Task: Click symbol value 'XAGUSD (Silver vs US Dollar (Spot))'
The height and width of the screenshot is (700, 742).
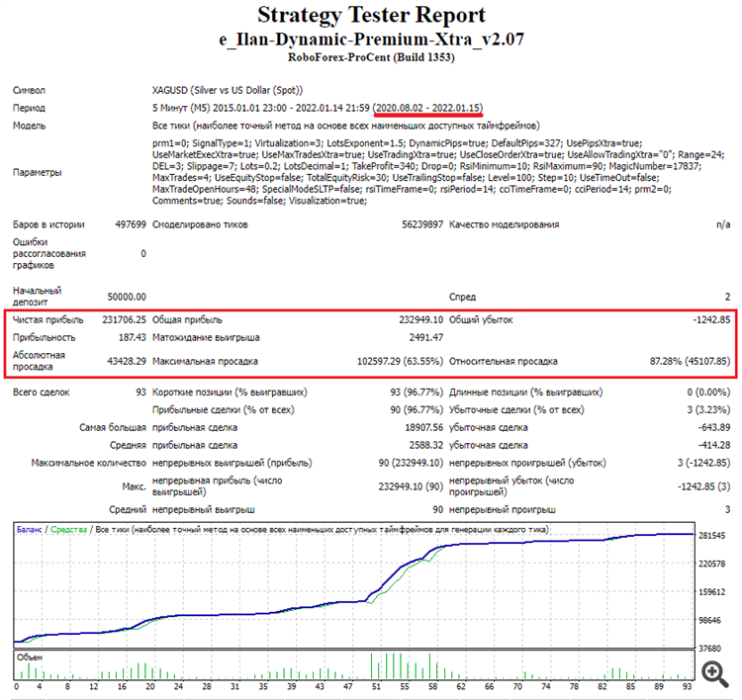Action: (228, 90)
